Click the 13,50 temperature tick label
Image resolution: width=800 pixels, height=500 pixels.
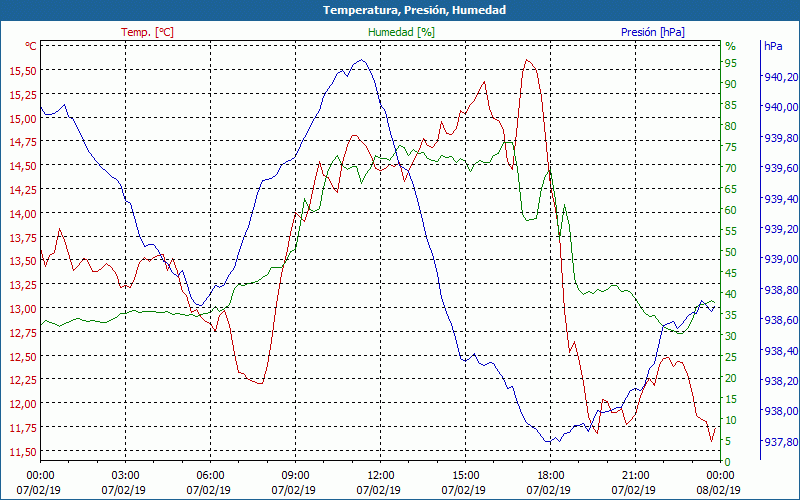pyautogui.click(x=23, y=261)
